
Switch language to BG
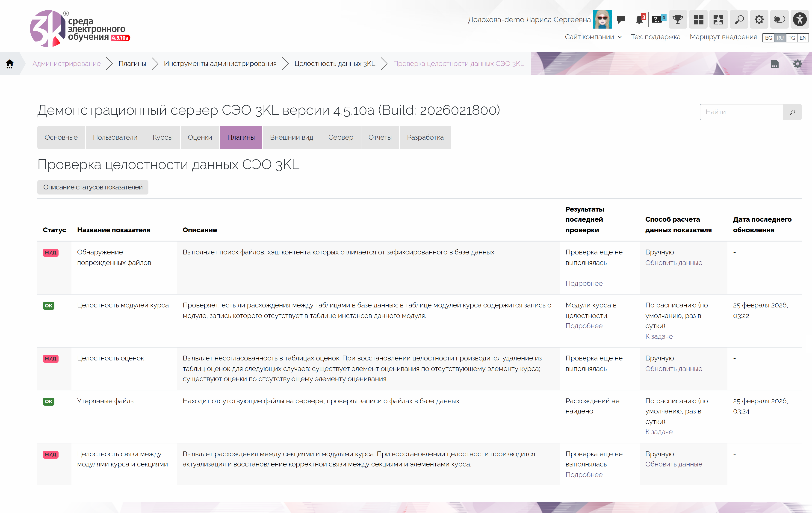point(768,38)
